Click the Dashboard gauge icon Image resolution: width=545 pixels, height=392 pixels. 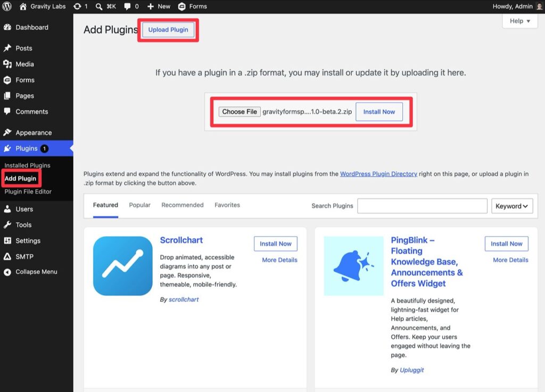[x=7, y=27]
